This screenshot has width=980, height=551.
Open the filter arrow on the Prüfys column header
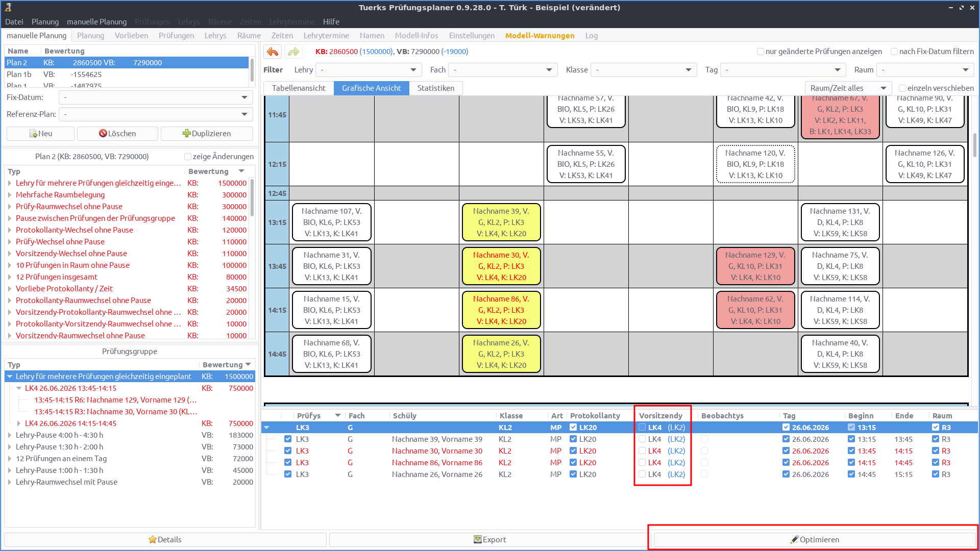[x=337, y=415]
